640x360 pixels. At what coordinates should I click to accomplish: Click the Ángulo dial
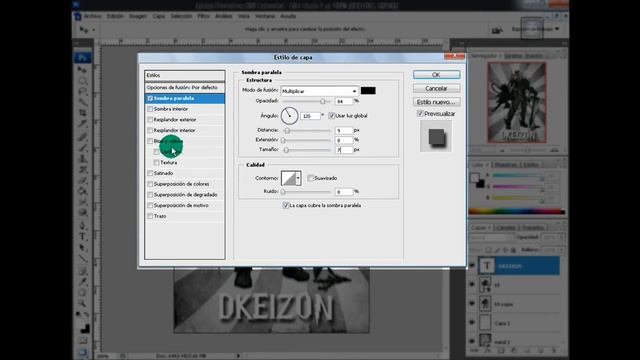(x=289, y=116)
